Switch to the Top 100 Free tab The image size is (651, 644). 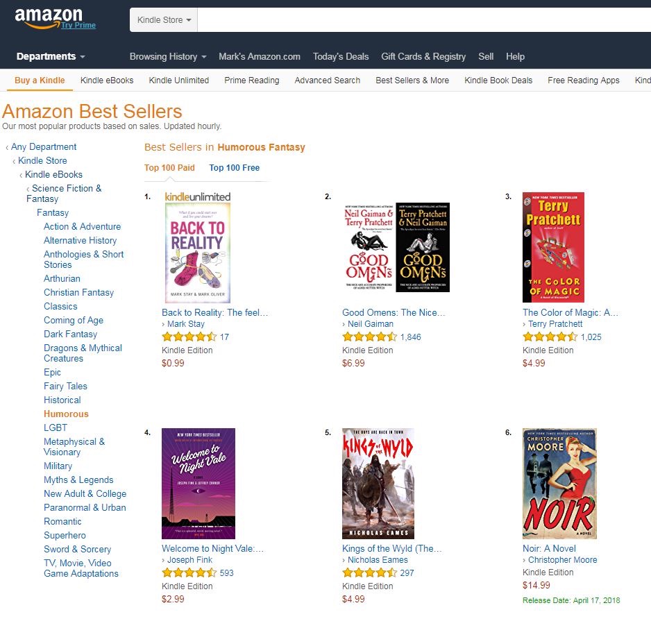tap(234, 168)
